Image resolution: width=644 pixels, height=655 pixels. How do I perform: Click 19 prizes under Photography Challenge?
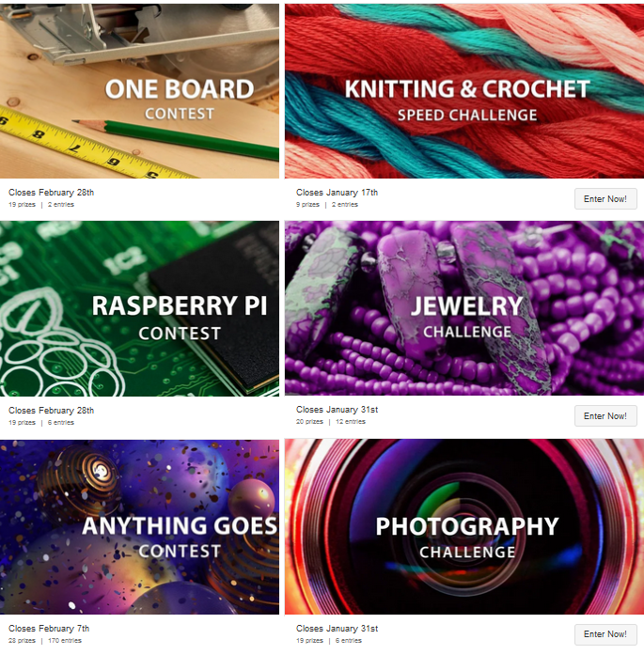pos(309,641)
